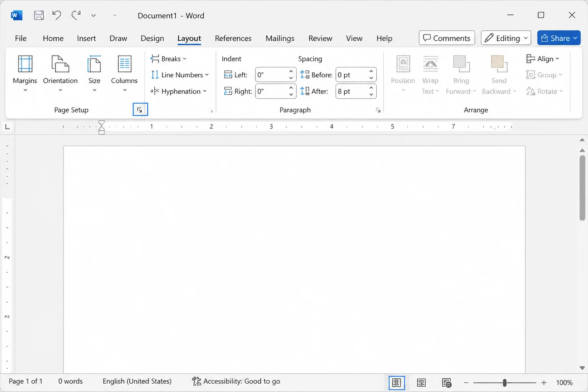This screenshot has width=588, height=392.
Task: Switch to the View tab
Action: tap(354, 38)
